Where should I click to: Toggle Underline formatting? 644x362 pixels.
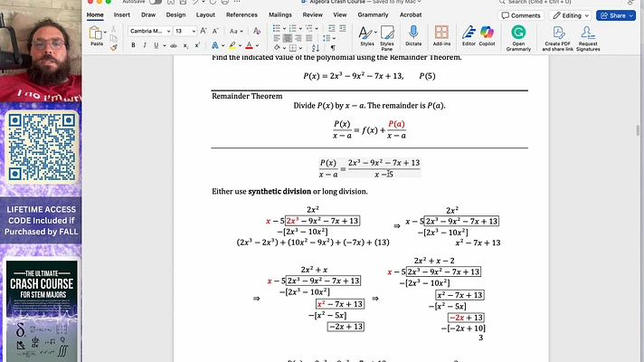pyautogui.click(x=156, y=45)
